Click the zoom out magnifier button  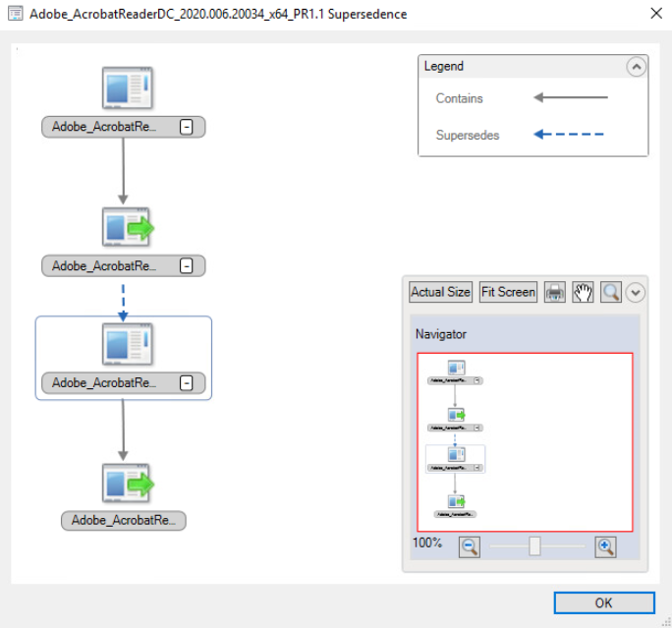pyautogui.click(x=470, y=547)
